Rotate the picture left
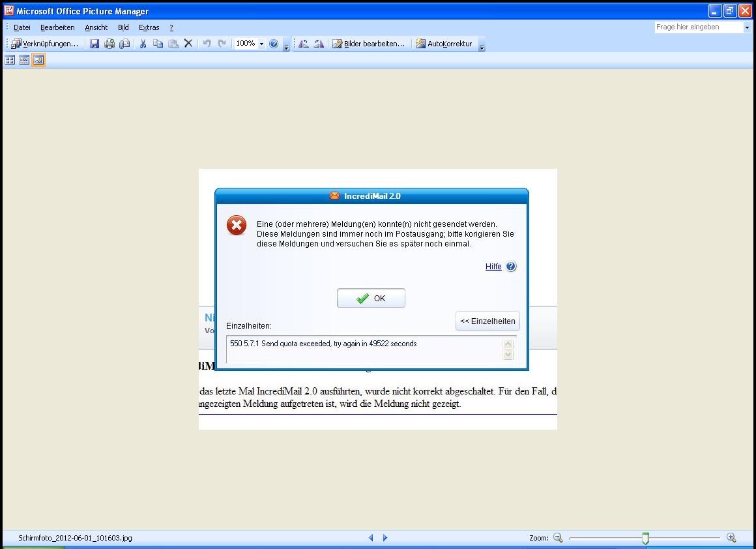Image resolution: width=756 pixels, height=549 pixels. (x=304, y=44)
